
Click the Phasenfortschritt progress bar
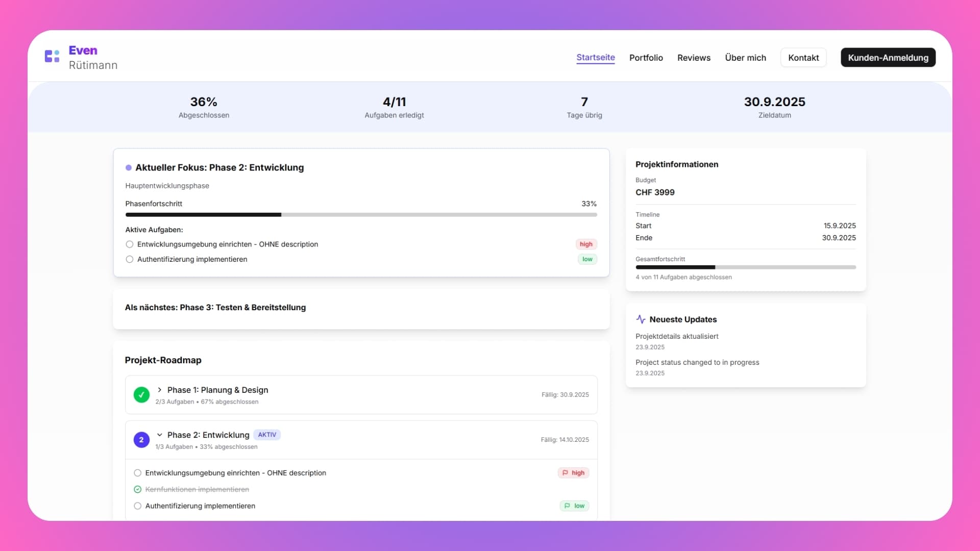click(361, 214)
